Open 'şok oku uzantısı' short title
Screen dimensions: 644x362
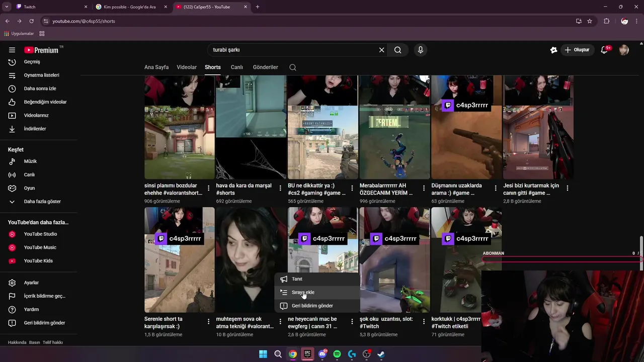386,322
